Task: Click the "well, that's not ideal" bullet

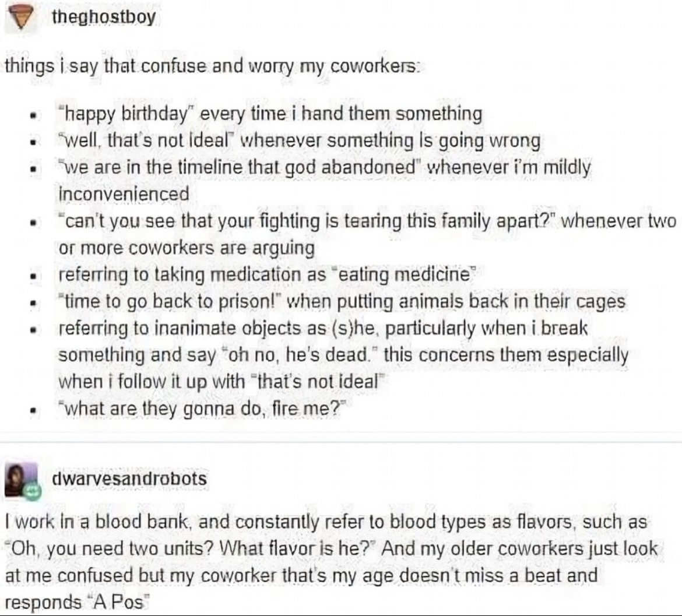Action: [x=300, y=141]
